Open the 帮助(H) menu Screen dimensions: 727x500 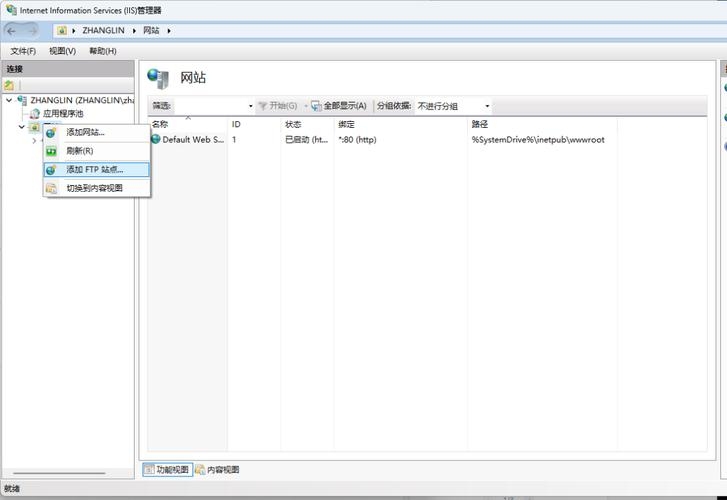pyautogui.click(x=102, y=51)
